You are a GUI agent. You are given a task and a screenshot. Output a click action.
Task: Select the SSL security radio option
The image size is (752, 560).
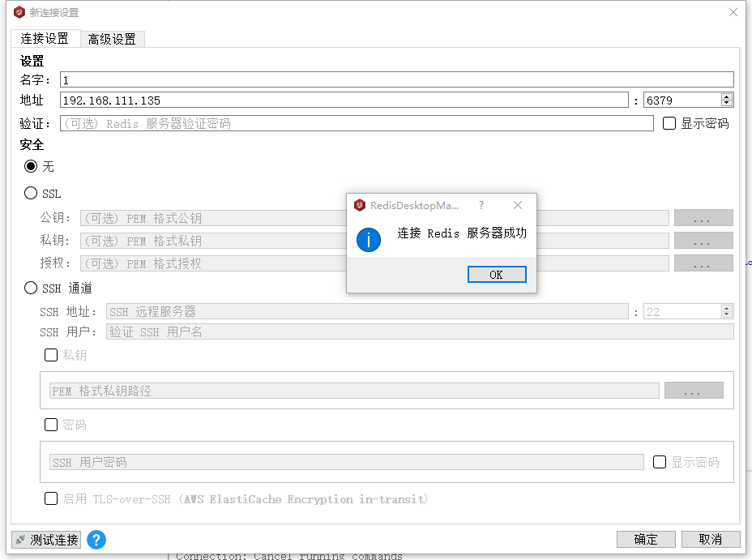pos(31,193)
